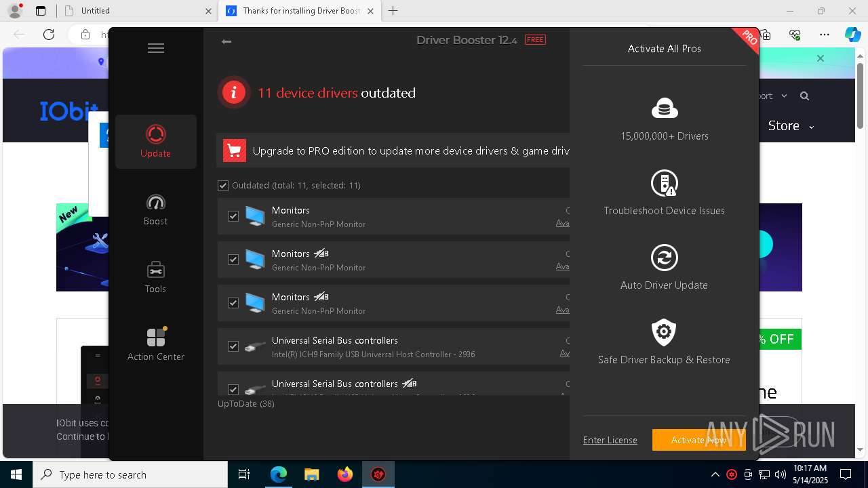Click the back arrow in Driver Booster

[226, 42]
